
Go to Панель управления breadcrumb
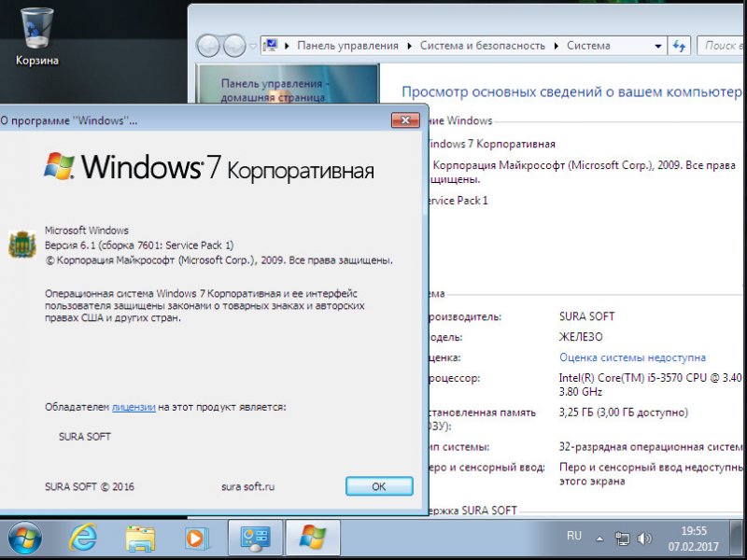coord(347,46)
